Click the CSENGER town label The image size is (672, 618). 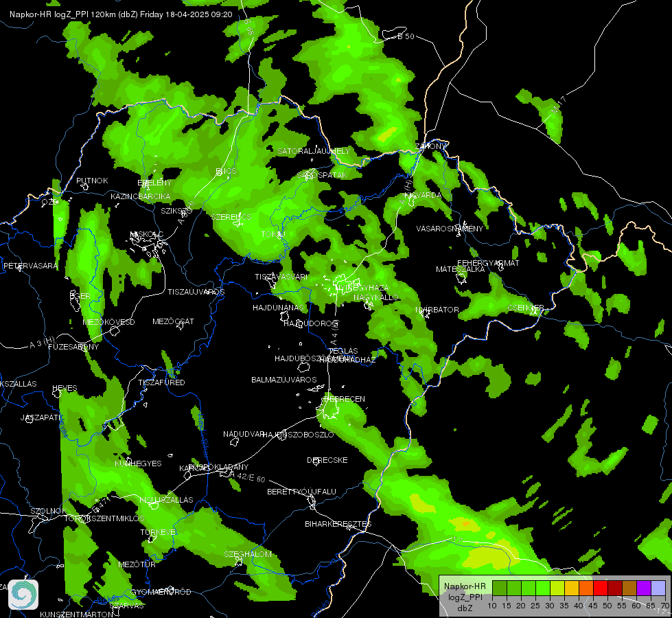526,308
